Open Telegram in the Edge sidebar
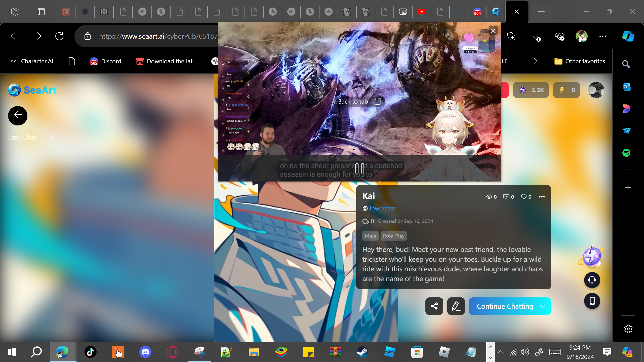644x362 pixels. click(x=626, y=131)
